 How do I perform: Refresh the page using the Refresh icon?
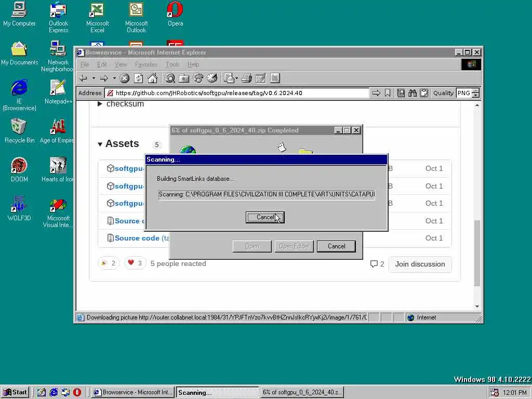point(138,78)
